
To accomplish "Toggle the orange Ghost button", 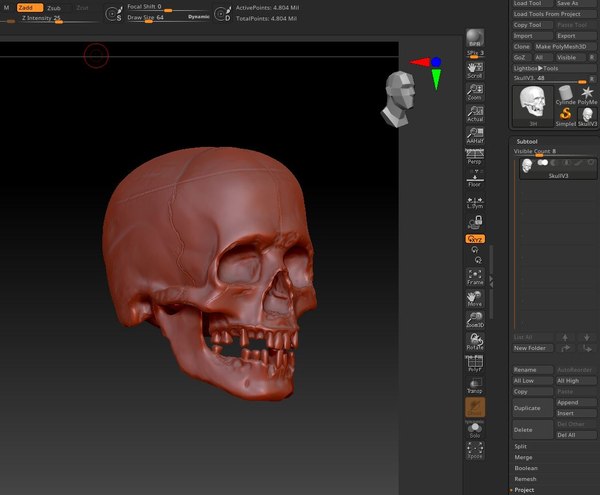I will [475, 407].
